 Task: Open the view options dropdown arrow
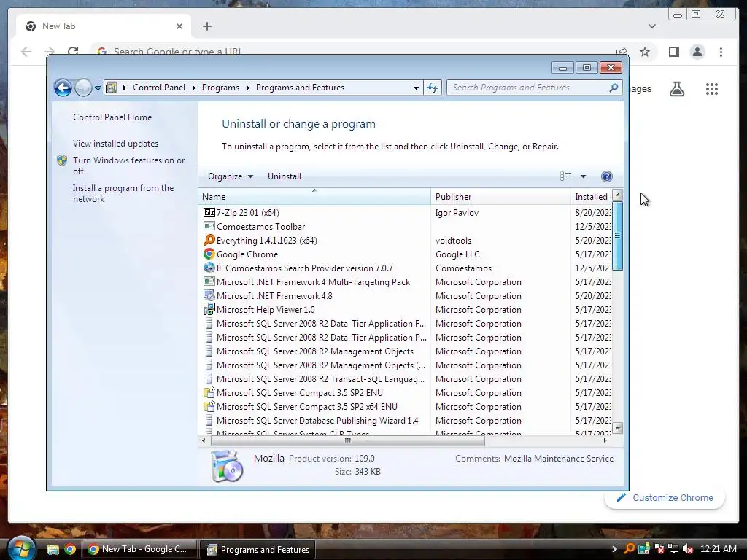tap(583, 176)
